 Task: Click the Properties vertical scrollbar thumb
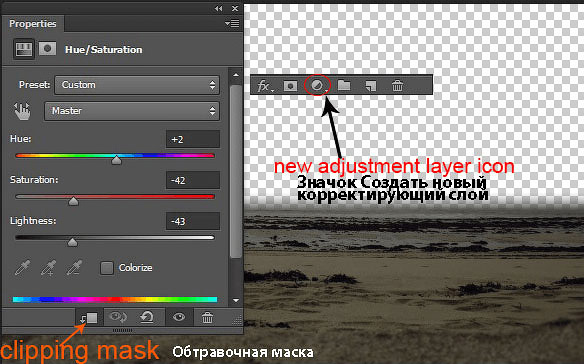point(236,171)
